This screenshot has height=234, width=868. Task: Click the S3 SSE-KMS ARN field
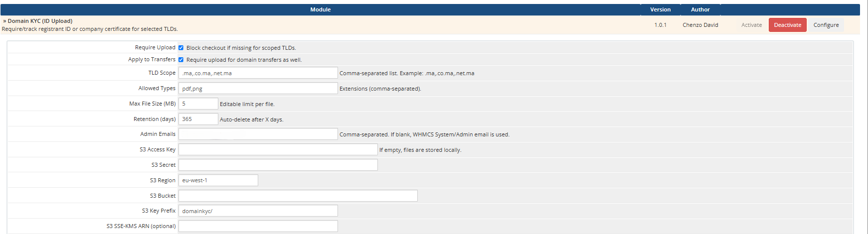click(258, 227)
